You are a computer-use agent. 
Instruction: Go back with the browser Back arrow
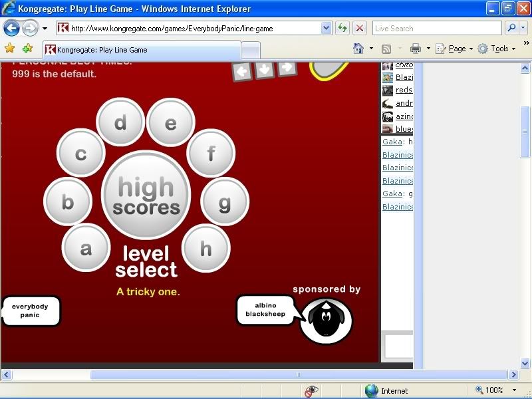point(11,28)
